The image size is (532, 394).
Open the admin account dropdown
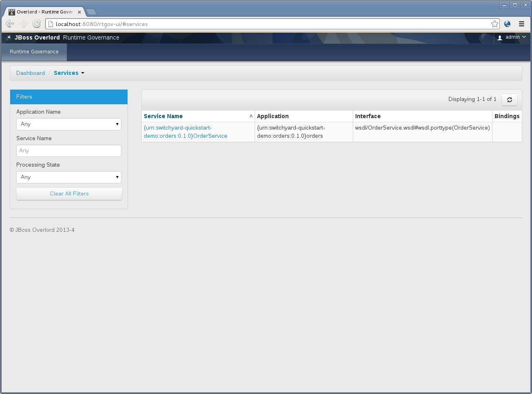(512, 37)
